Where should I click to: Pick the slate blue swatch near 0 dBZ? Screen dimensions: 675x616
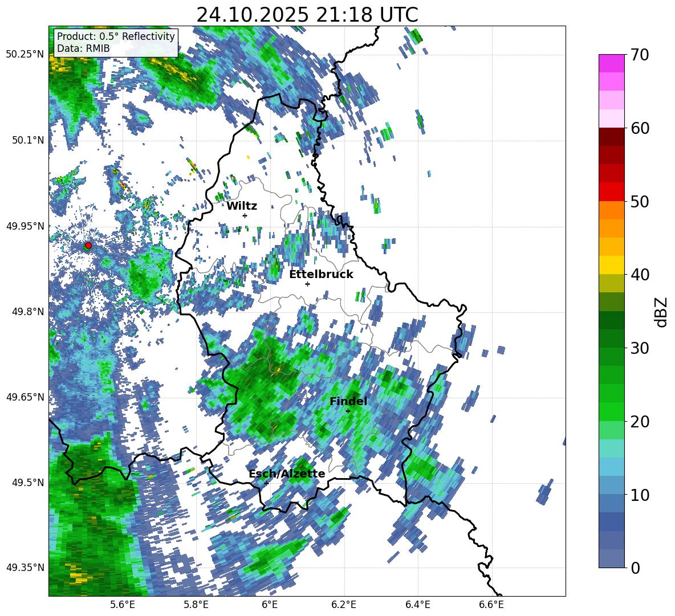point(611,558)
